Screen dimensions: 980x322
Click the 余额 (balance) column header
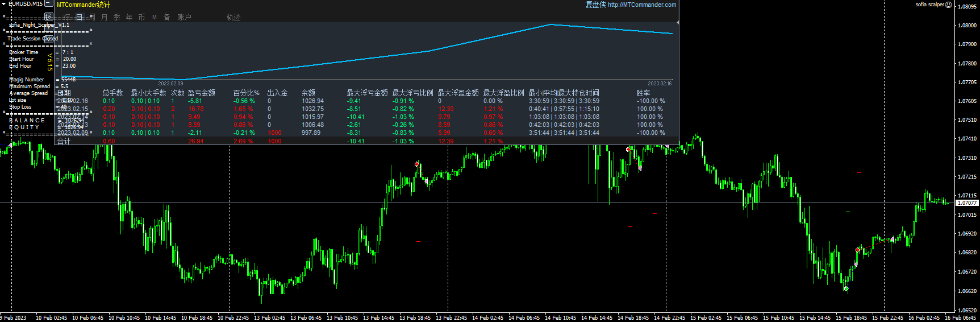[308, 93]
